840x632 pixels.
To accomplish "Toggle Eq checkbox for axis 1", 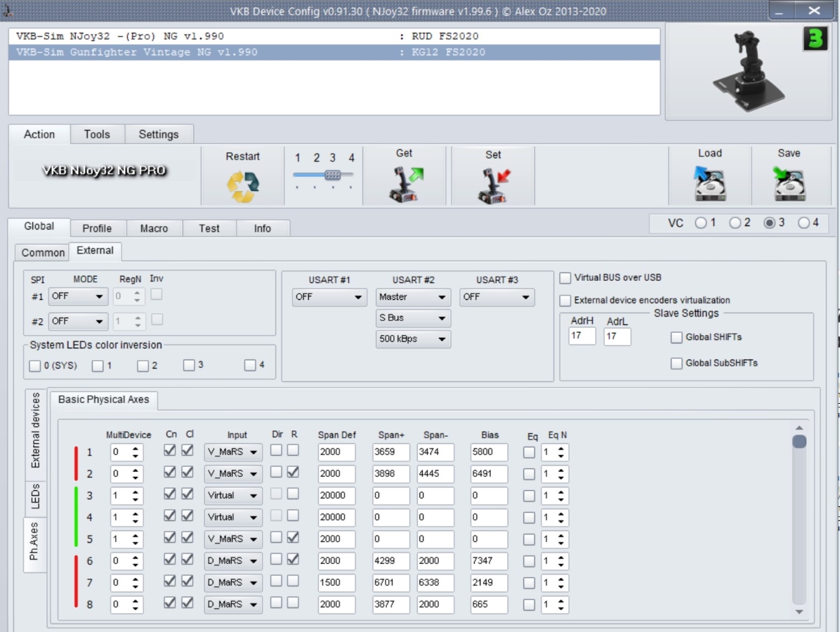I will pyautogui.click(x=529, y=452).
